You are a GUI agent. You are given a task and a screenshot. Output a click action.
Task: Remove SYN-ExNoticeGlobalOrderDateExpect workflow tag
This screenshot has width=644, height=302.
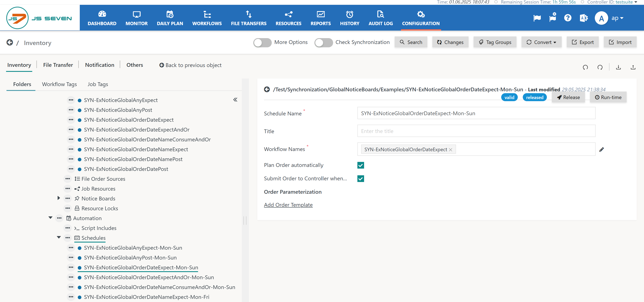(x=450, y=150)
